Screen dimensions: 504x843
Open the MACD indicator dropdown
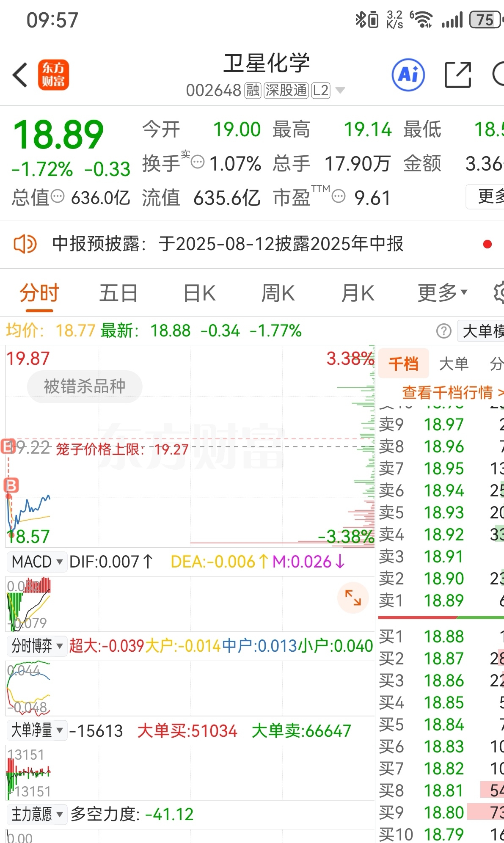(x=37, y=562)
